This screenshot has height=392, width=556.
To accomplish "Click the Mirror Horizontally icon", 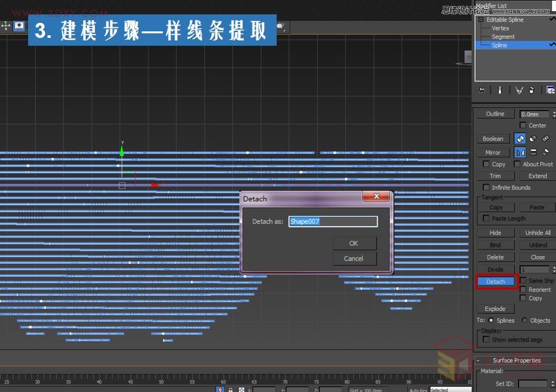I will [520, 152].
